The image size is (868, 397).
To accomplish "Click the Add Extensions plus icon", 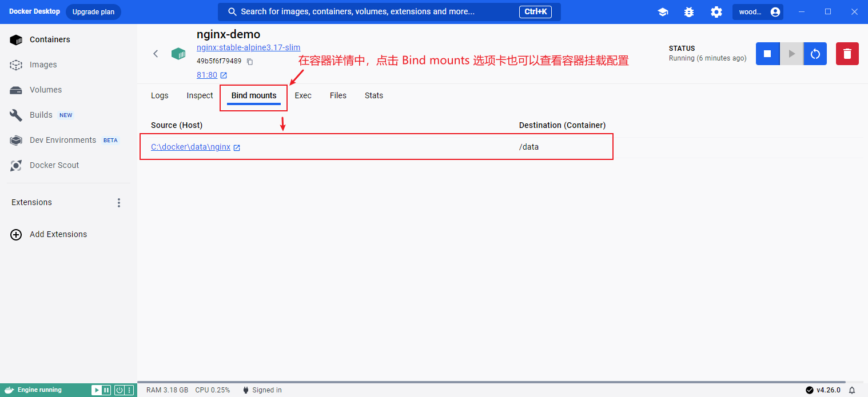I will (17, 235).
